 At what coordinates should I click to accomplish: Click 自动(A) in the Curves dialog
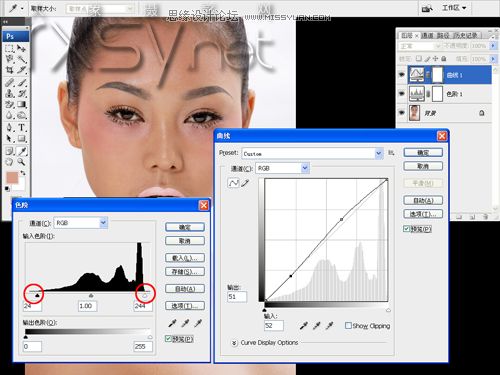coord(423,200)
